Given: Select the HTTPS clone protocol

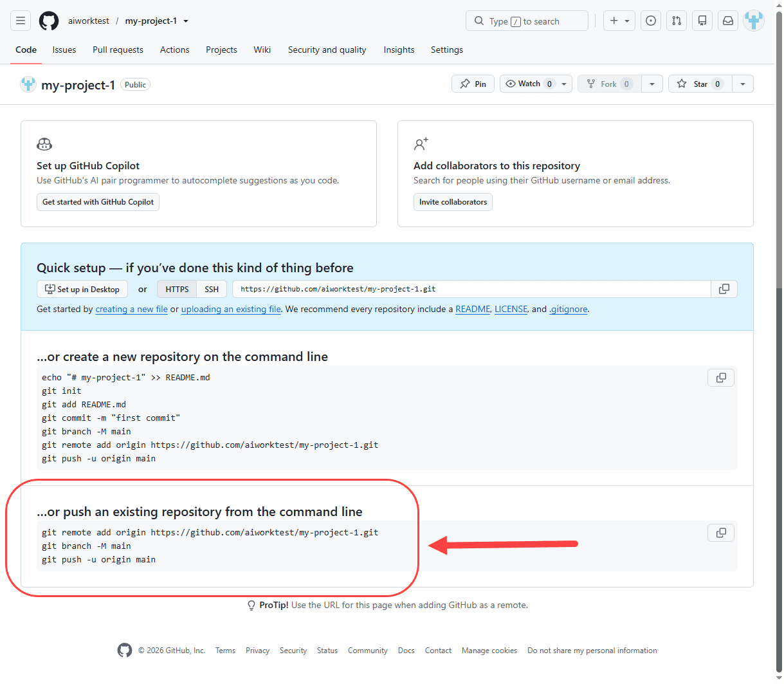Looking at the screenshot, I should click(177, 289).
